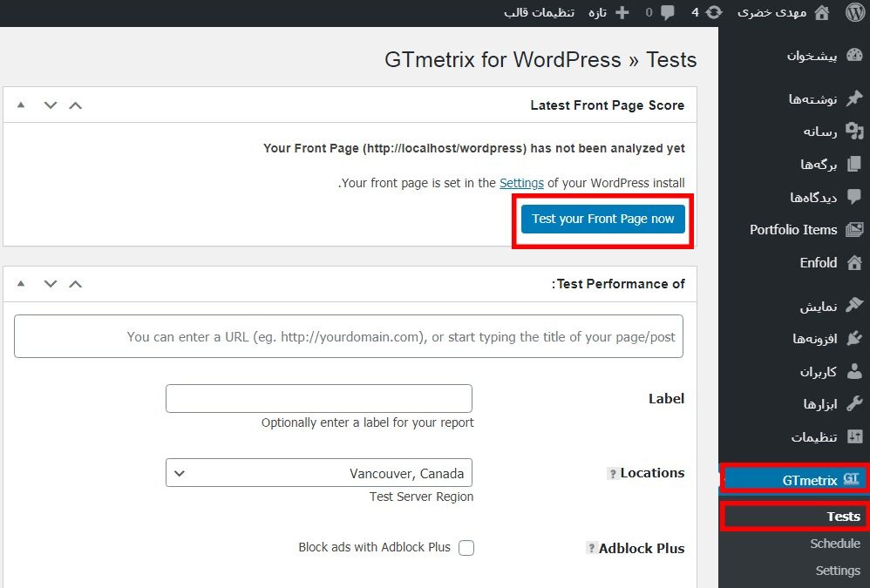The width and height of the screenshot is (870, 588).
Task: Click Test Server Region helper text
Action: [x=422, y=497]
